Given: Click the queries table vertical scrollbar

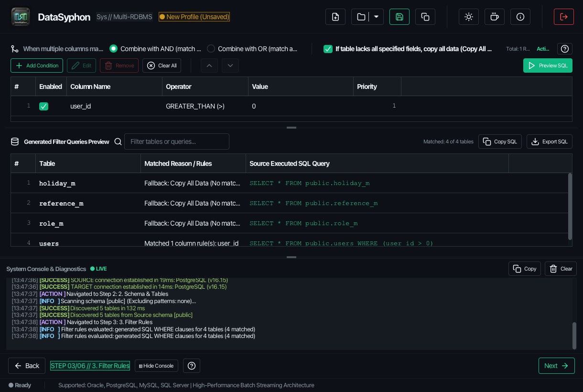Looking at the screenshot, I should coord(570,207).
